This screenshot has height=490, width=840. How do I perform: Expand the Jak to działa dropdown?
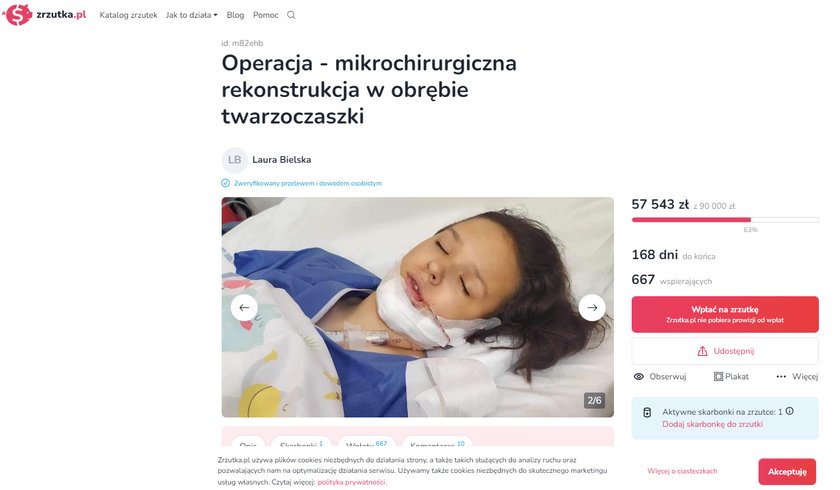192,15
